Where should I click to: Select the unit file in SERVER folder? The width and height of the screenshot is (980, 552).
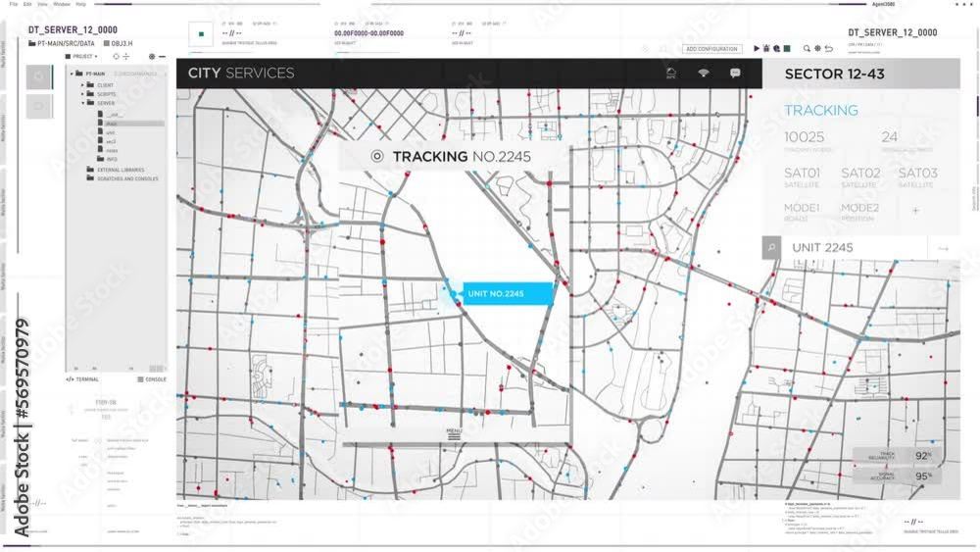pos(107,132)
